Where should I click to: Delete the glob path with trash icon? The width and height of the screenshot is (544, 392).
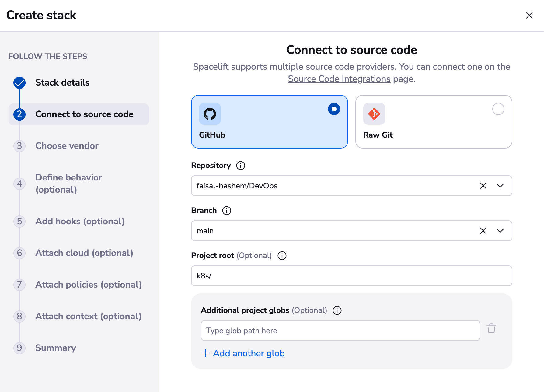pos(491,328)
